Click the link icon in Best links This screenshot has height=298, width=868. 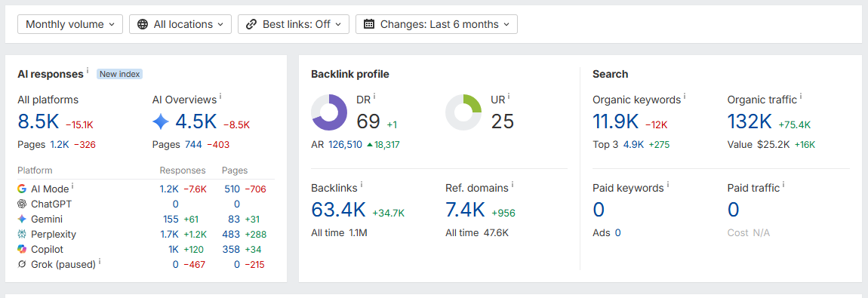click(x=251, y=24)
